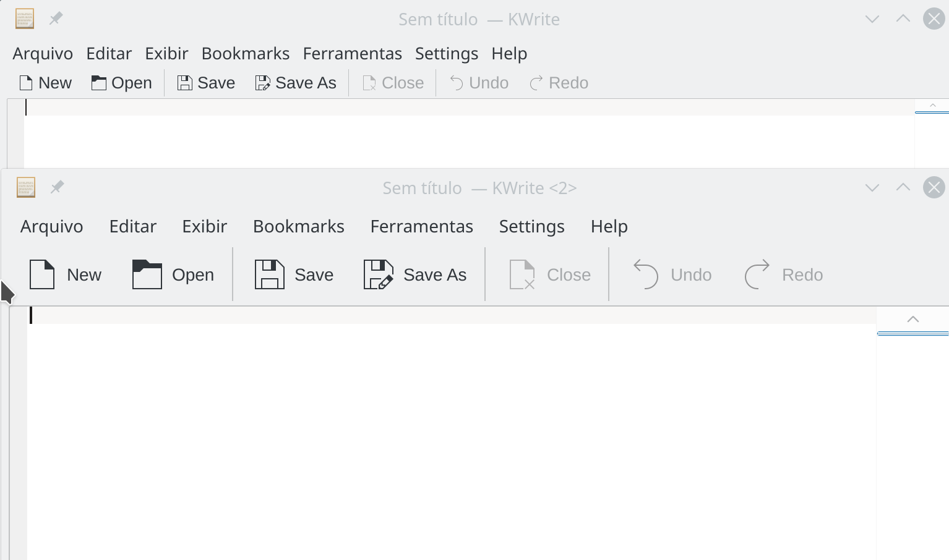
Task: Click Close document icon in first KWrite window
Action: tap(369, 83)
